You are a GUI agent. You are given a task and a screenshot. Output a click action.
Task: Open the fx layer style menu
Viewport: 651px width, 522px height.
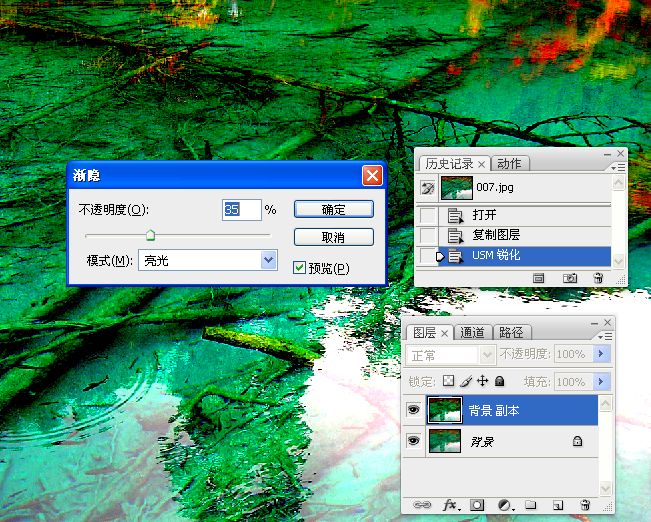tap(450, 505)
